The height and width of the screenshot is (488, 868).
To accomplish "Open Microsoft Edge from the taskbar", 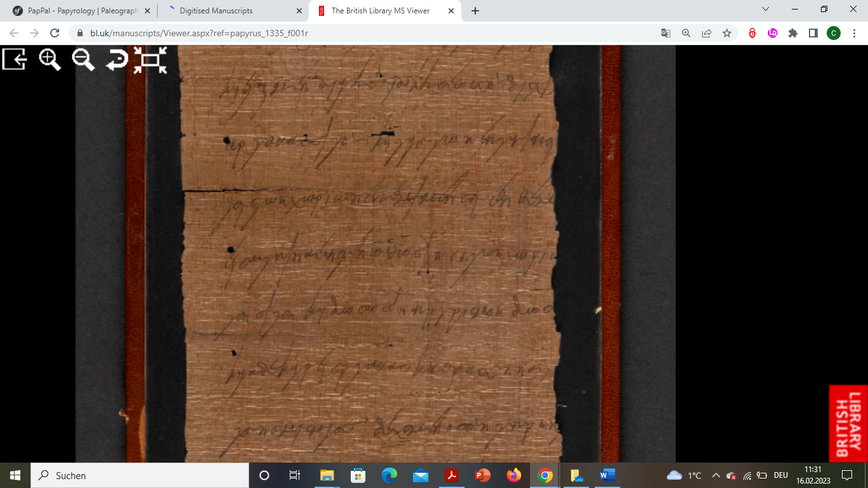I will [389, 475].
